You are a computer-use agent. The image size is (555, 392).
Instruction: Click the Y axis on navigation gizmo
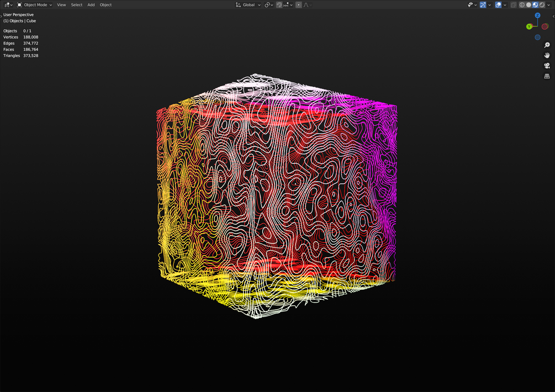point(529,27)
